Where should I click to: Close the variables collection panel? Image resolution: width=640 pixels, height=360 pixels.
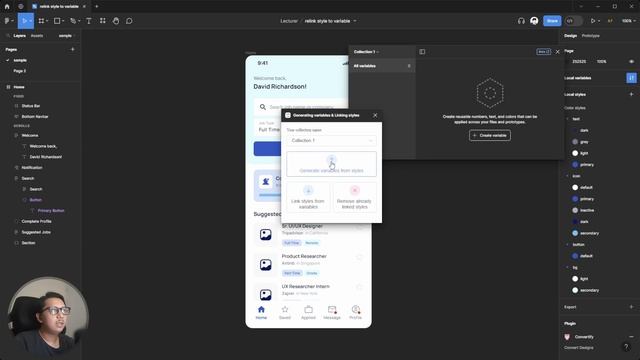[558, 52]
